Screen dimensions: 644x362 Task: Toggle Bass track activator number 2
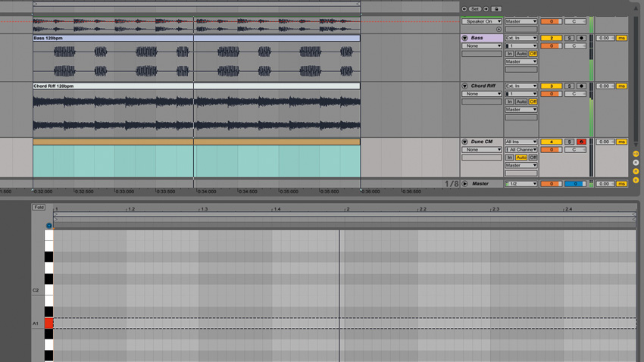tap(551, 38)
